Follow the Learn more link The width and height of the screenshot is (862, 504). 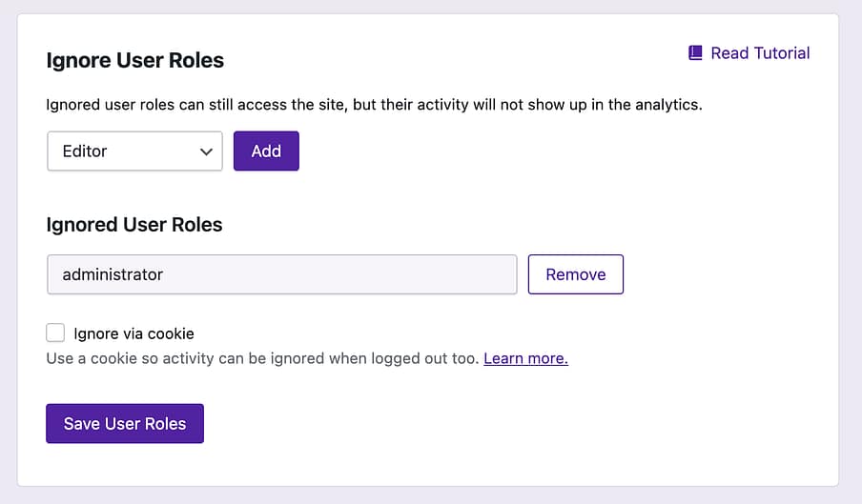click(x=525, y=359)
